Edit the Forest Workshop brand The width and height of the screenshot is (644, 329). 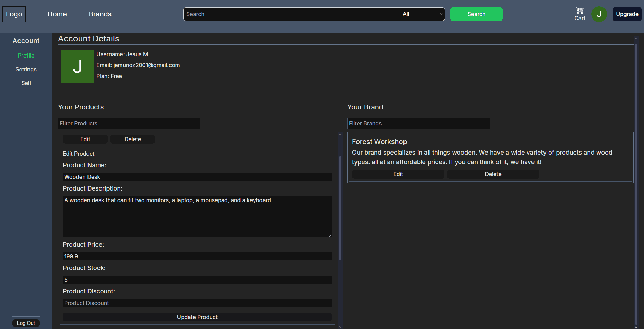398,174
